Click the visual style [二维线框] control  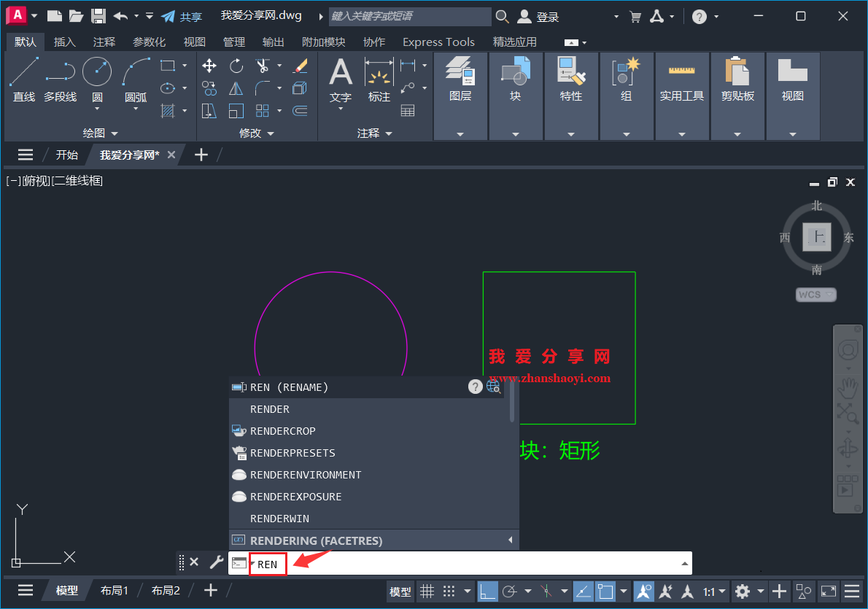[77, 180]
